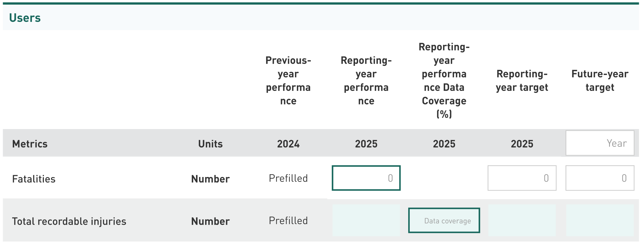Click Prefilled value for Total recordable injuries
The width and height of the screenshot is (644, 246).
(288, 221)
